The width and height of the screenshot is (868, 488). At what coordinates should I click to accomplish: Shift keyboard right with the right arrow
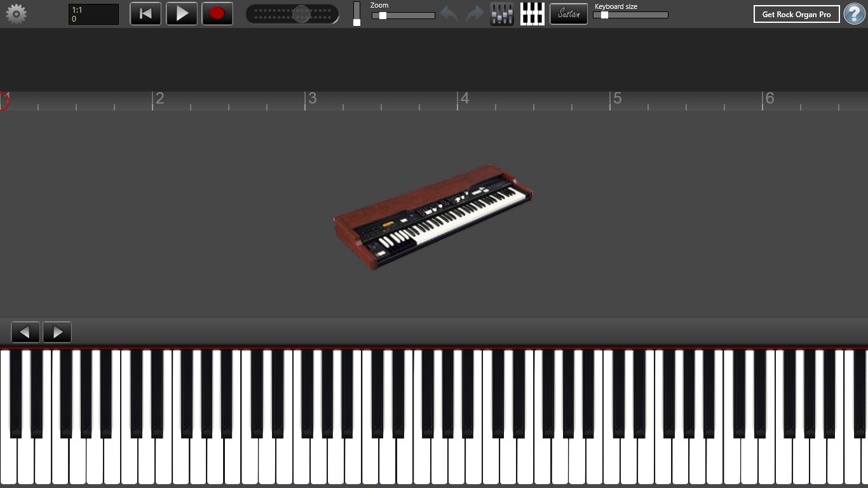pos(57,332)
